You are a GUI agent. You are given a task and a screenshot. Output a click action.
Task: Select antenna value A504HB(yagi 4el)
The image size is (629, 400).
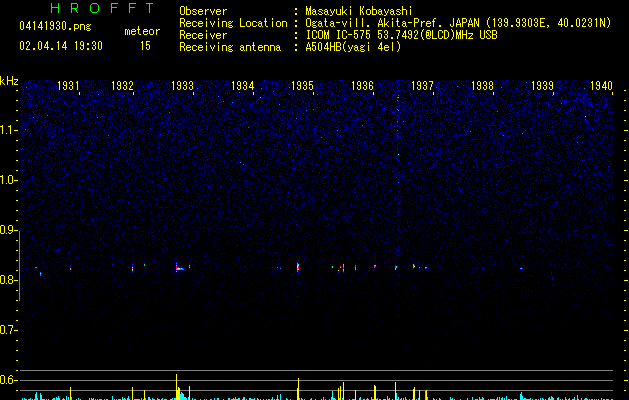click(353, 47)
